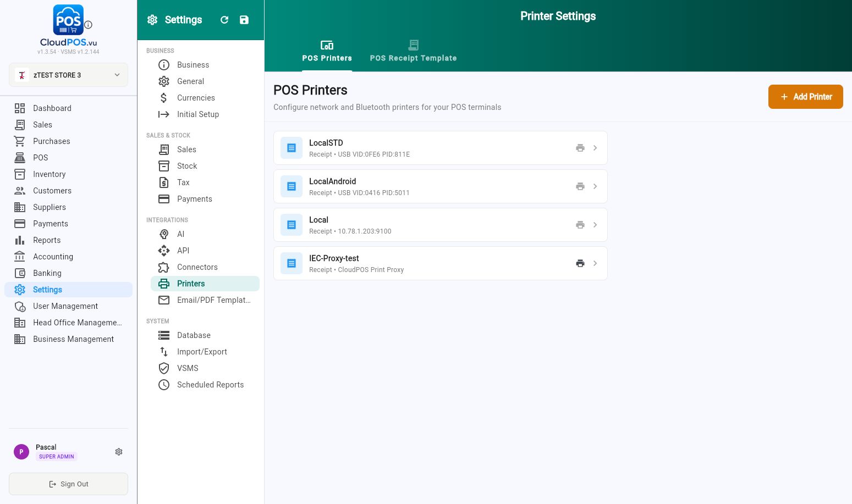Click the SUPER ADMIN badge
Screen dimensions: 852x504
pyautogui.click(x=57, y=457)
